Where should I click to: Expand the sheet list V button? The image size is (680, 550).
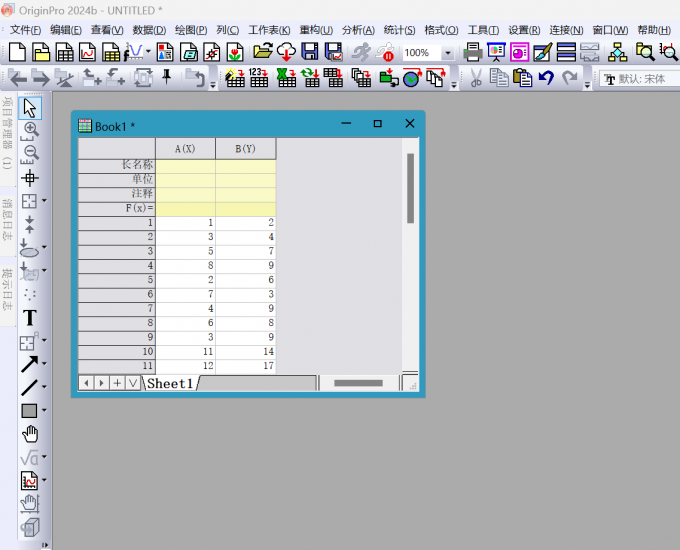[x=133, y=383]
